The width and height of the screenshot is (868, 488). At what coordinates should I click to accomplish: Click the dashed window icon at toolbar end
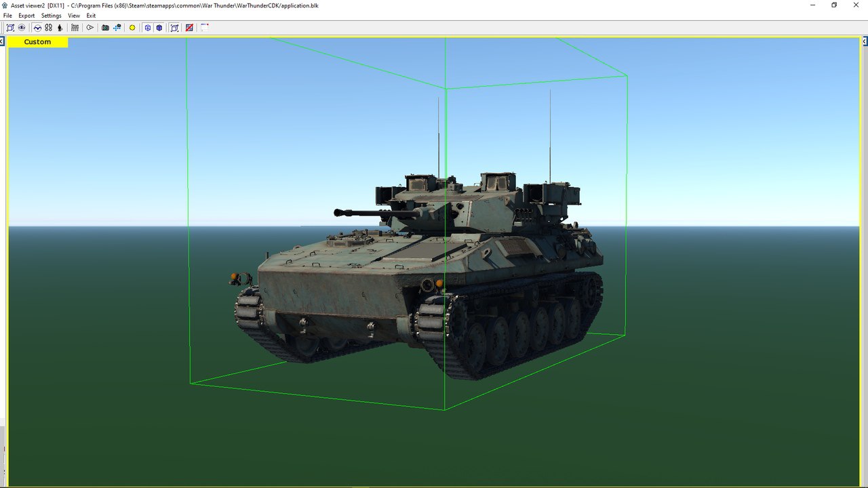click(204, 28)
